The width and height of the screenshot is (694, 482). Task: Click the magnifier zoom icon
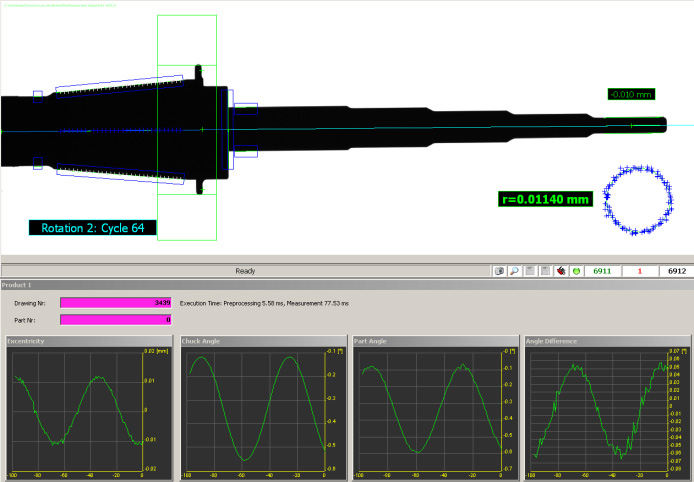pyautogui.click(x=513, y=271)
